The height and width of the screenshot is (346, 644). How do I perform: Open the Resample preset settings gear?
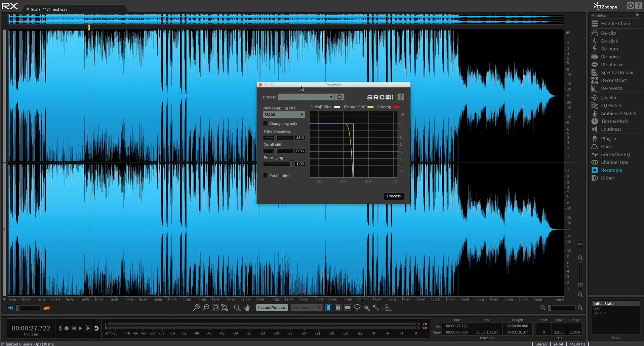tap(339, 97)
